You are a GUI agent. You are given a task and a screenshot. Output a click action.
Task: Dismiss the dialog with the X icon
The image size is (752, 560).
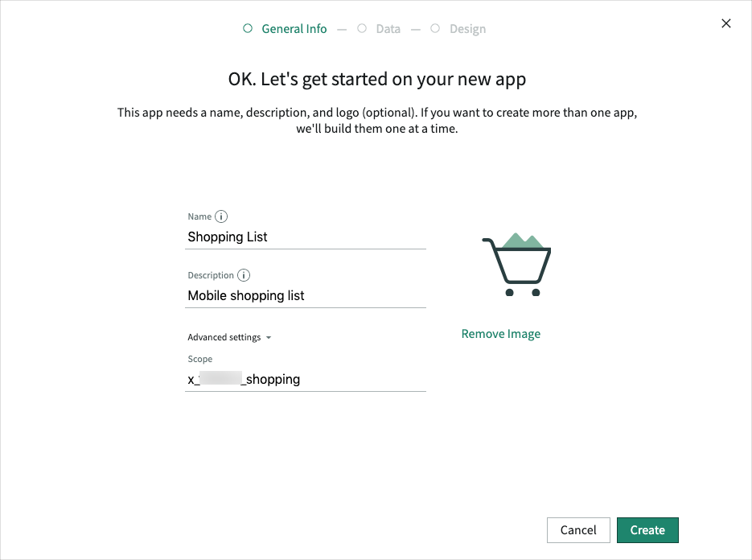pyautogui.click(x=725, y=23)
